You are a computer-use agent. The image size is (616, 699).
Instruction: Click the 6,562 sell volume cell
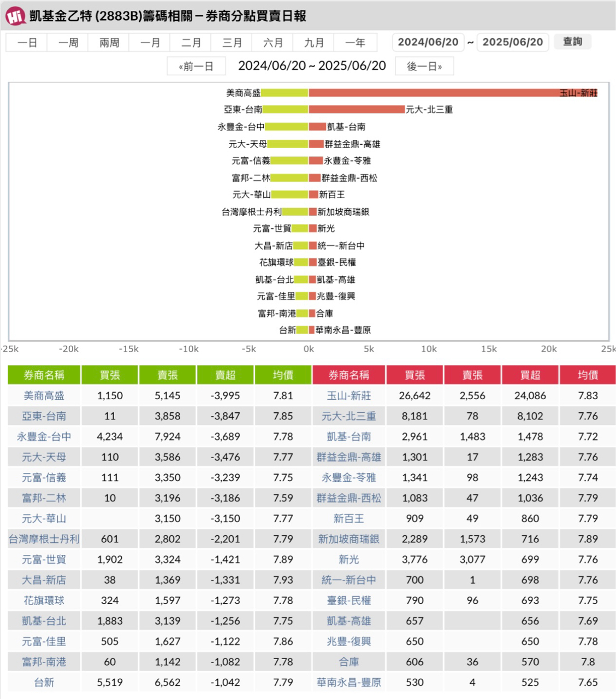pos(167,683)
